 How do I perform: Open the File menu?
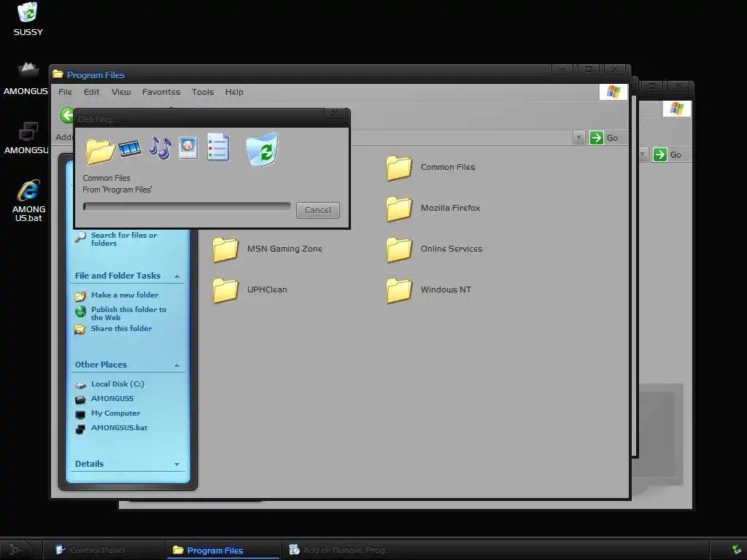(x=65, y=92)
